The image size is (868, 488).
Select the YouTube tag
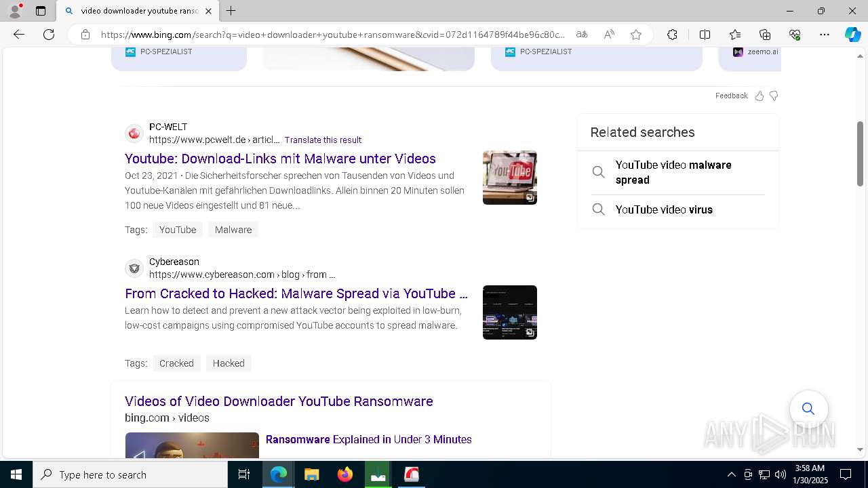click(178, 230)
